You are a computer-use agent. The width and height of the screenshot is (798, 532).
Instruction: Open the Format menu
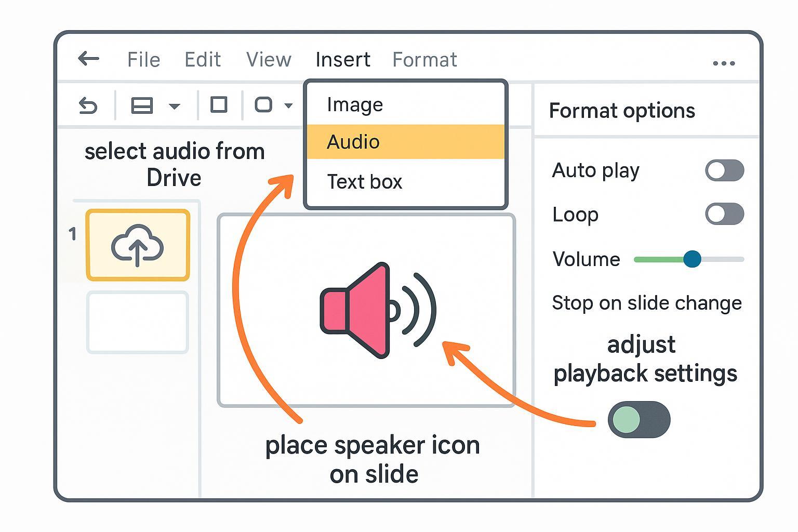pos(424,60)
